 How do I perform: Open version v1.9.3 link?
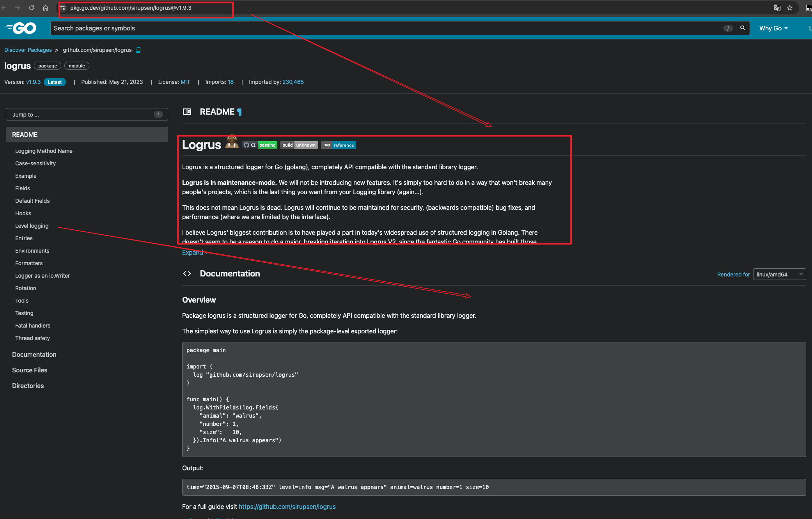(33, 82)
